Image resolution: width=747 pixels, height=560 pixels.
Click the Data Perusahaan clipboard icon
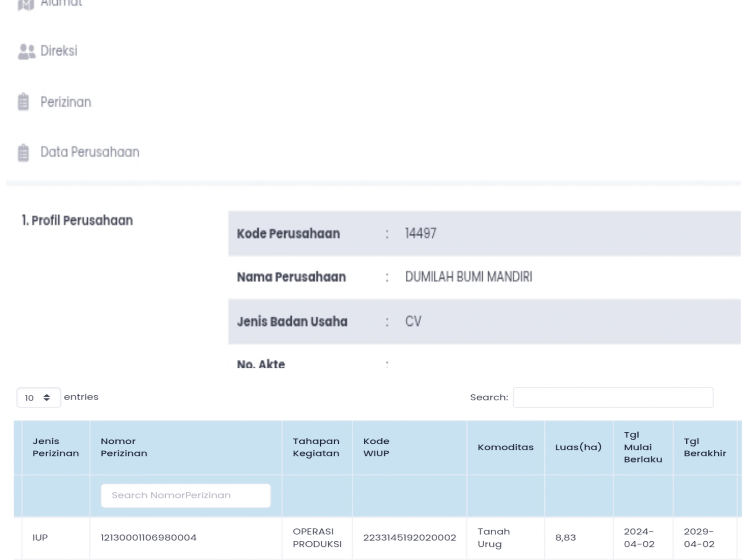point(23,153)
